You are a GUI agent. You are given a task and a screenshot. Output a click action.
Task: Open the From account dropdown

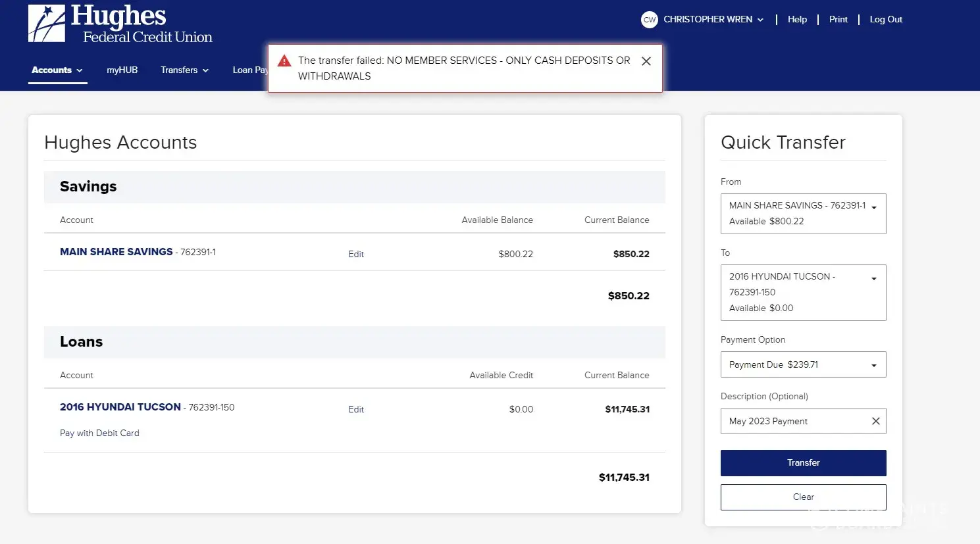click(803, 214)
